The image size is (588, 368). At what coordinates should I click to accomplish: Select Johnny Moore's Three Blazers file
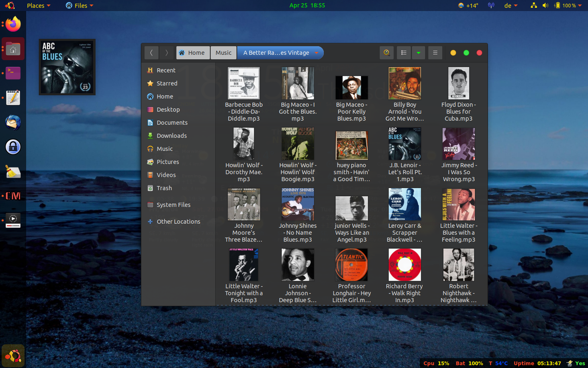coord(244,215)
